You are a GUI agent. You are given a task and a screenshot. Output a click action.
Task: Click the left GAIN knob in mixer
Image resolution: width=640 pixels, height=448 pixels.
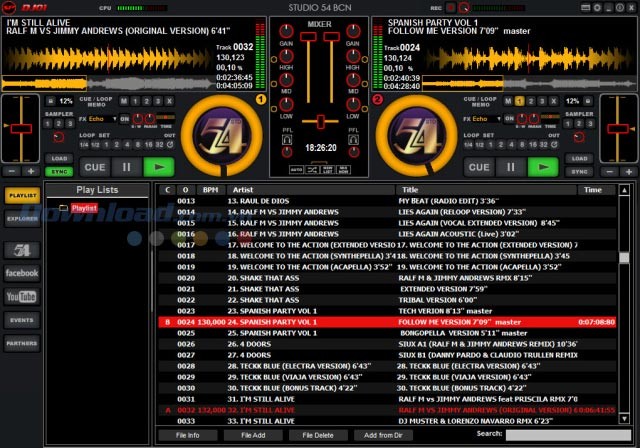point(286,31)
